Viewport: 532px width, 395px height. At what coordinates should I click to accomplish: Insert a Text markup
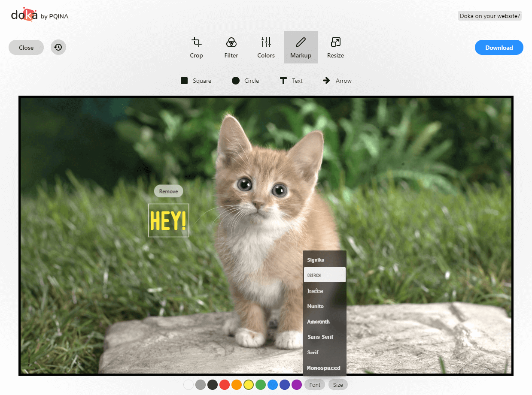click(x=291, y=81)
